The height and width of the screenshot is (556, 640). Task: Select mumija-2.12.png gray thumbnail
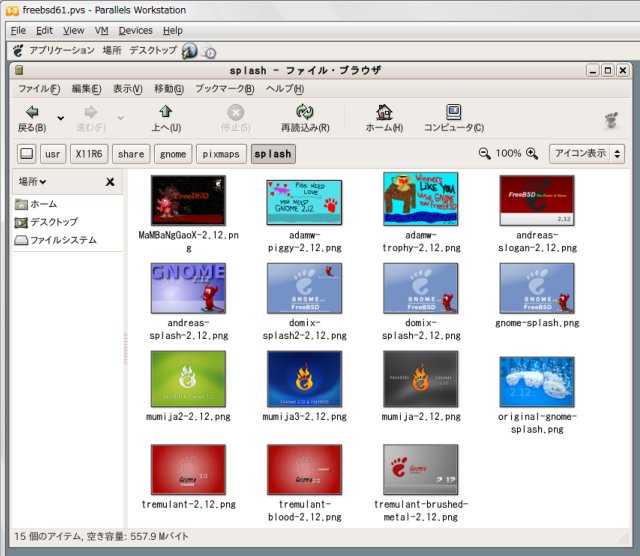point(420,378)
